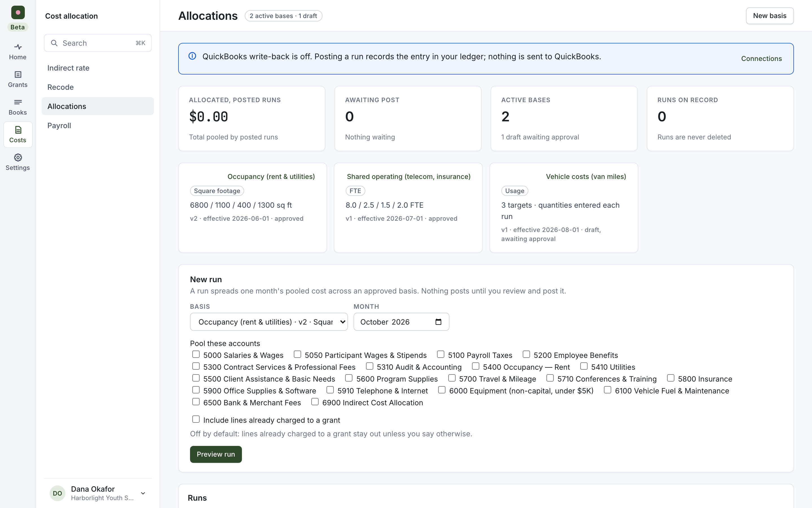
Task: Check 5310 Audit & Accounting
Action: (x=369, y=366)
